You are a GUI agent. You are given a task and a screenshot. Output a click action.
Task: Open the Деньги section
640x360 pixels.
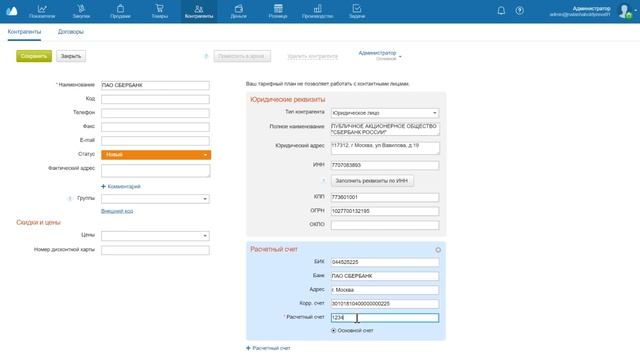238,11
